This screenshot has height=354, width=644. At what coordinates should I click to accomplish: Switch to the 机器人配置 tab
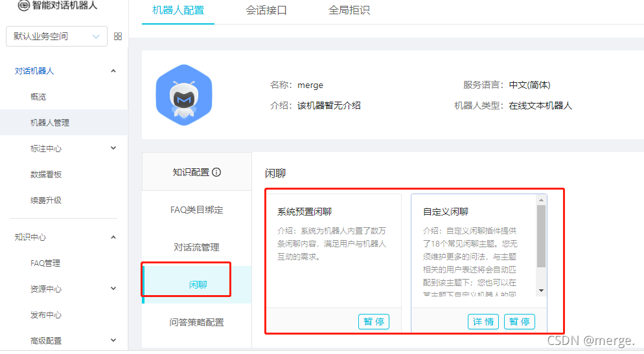coord(178,10)
